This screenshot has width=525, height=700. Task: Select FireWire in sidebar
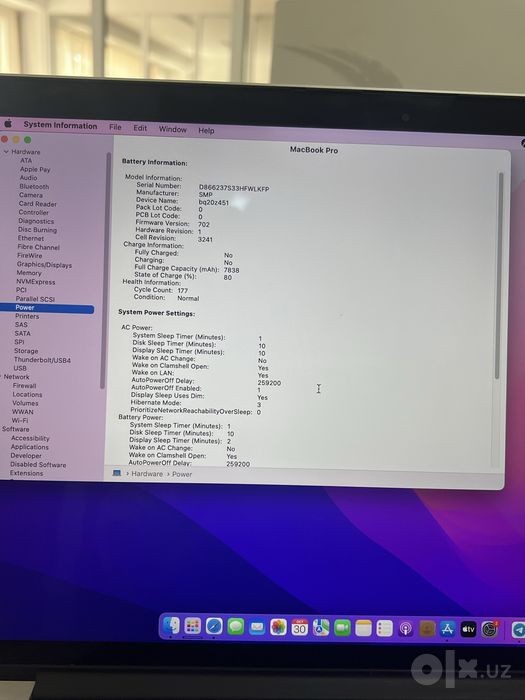pyautogui.click(x=29, y=256)
